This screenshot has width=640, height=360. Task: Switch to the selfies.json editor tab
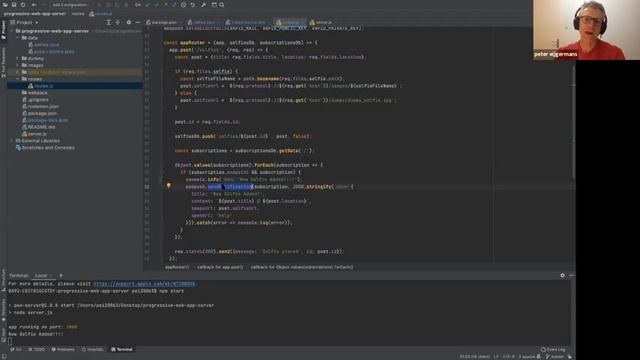(202, 22)
